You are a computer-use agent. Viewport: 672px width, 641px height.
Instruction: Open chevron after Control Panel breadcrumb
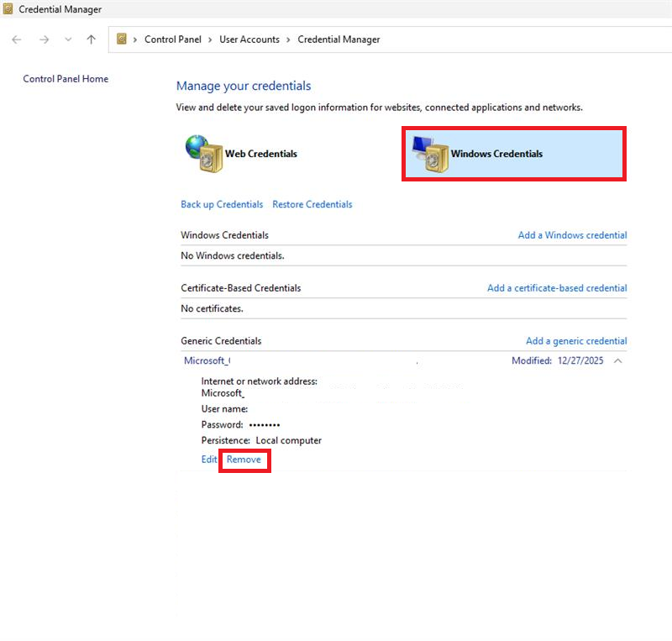tap(210, 39)
